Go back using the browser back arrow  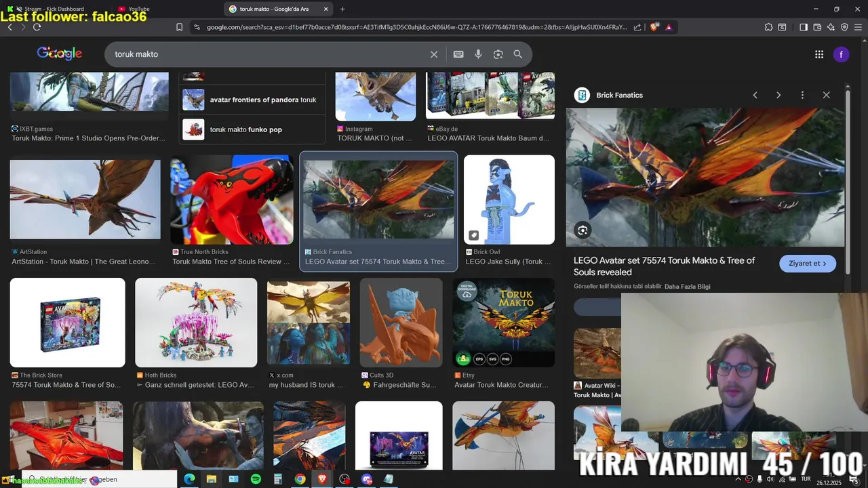9,27
